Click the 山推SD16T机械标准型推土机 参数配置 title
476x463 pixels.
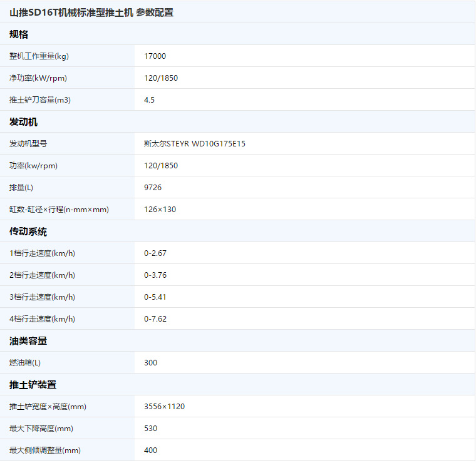pos(91,13)
